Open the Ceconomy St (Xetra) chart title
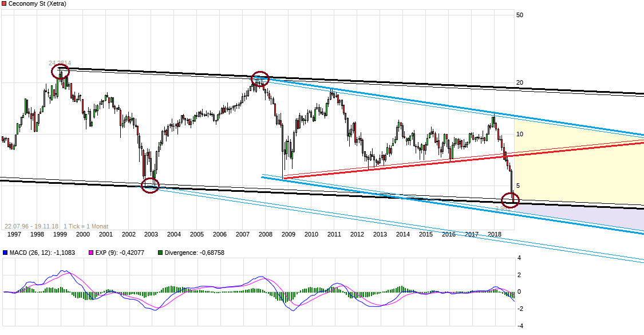Image resolution: width=644 pixels, height=335 pixels. point(37,3)
